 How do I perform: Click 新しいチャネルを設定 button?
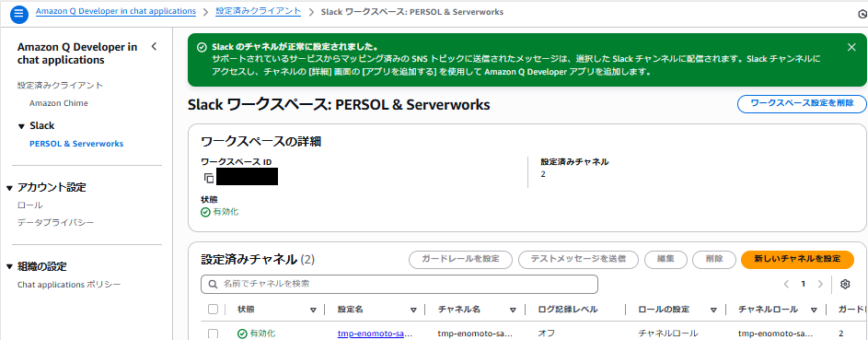(x=797, y=259)
